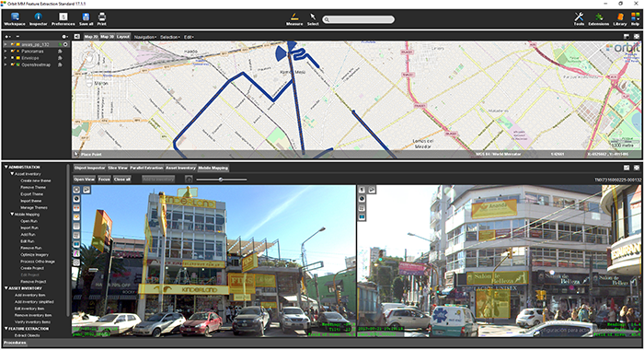
Task: Open the Library books icon
Action: (620, 19)
